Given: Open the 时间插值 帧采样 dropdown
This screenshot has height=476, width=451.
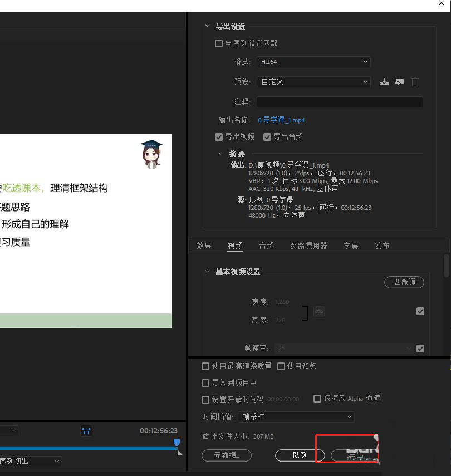Looking at the screenshot, I should coord(296,416).
